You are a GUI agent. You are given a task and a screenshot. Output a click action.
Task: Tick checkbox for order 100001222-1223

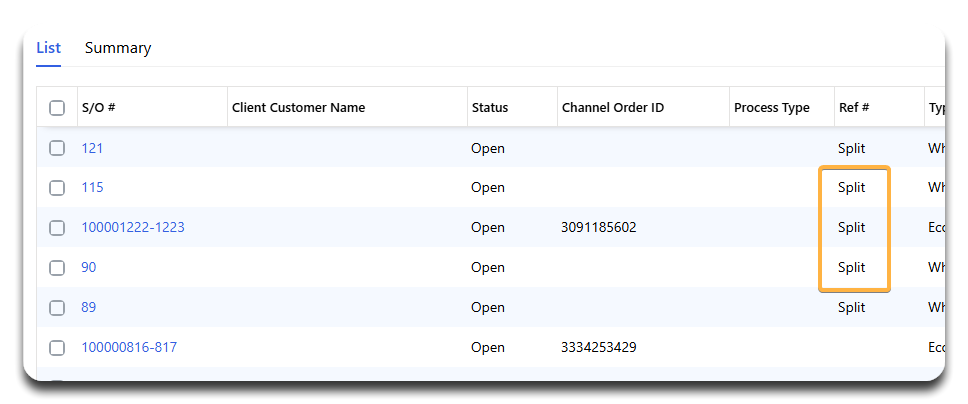click(x=57, y=228)
